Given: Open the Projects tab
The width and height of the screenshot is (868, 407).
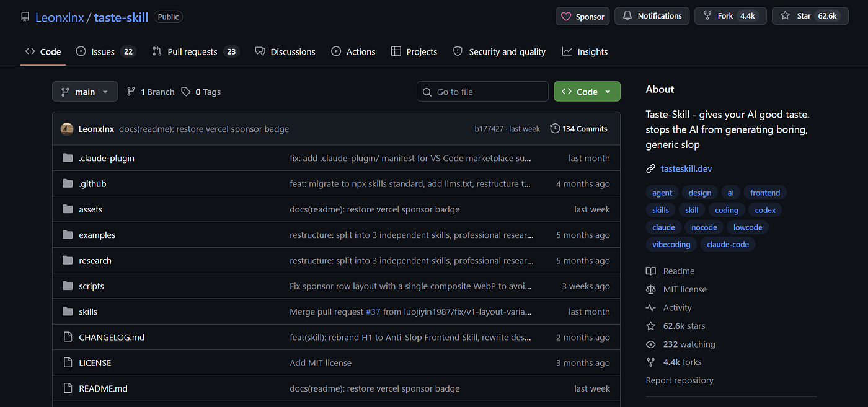Looking at the screenshot, I should click(x=414, y=51).
